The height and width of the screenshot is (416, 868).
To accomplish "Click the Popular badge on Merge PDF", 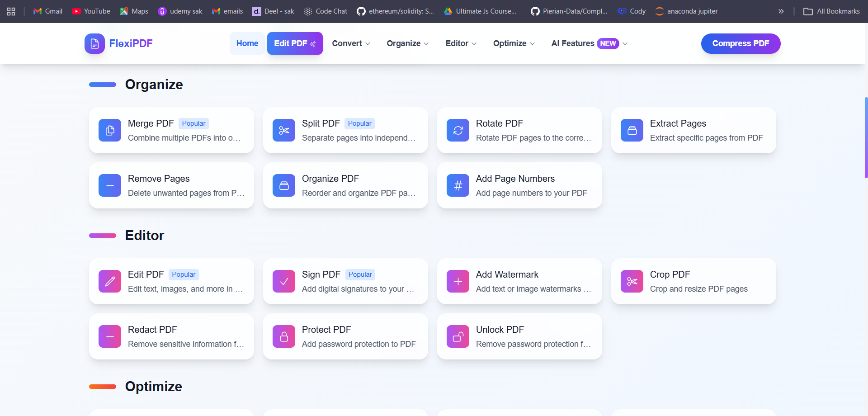I will point(193,123).
